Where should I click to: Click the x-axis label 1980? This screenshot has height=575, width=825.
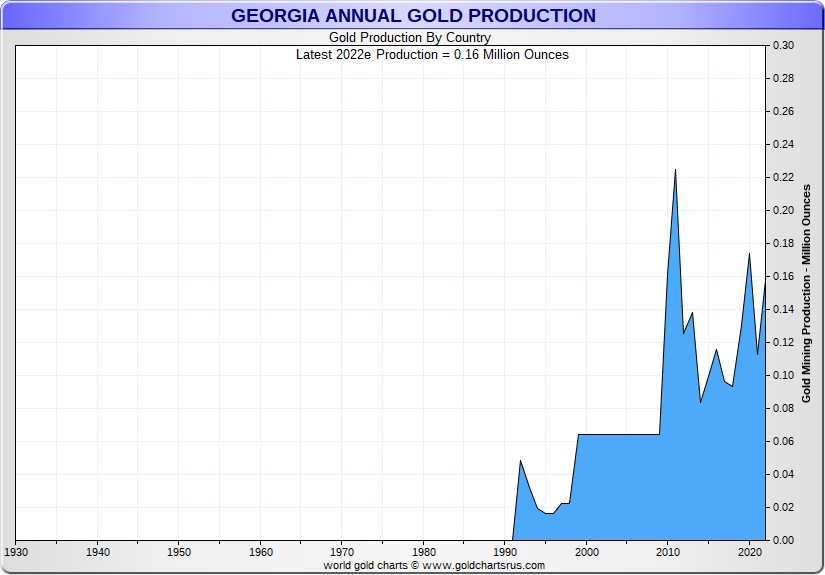[x=424, y=552]
